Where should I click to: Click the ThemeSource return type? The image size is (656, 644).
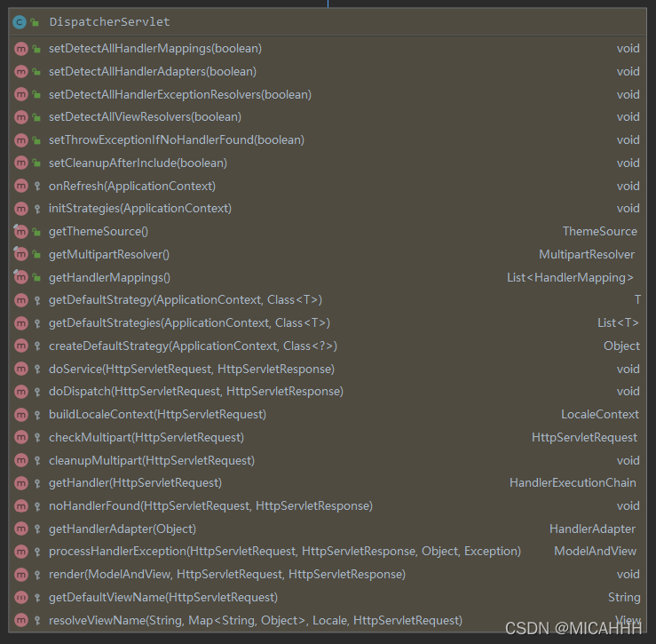tap(600, 231)
